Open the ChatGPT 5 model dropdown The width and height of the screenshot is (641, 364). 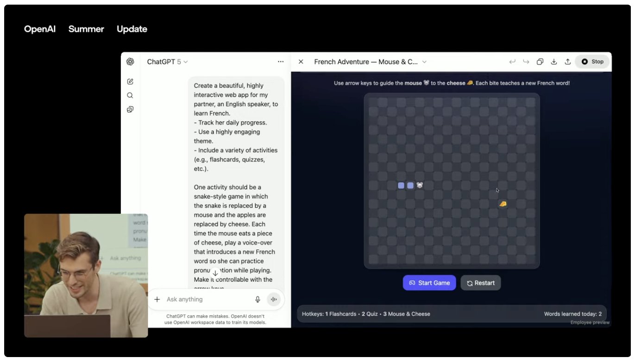pos(167,62)
